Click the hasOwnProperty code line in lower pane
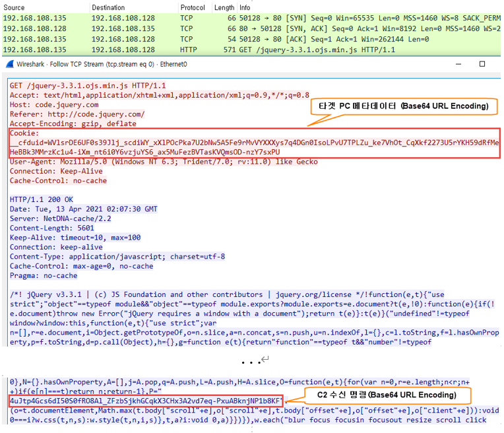The image size is (504, 433). click(x=239, y=382)
